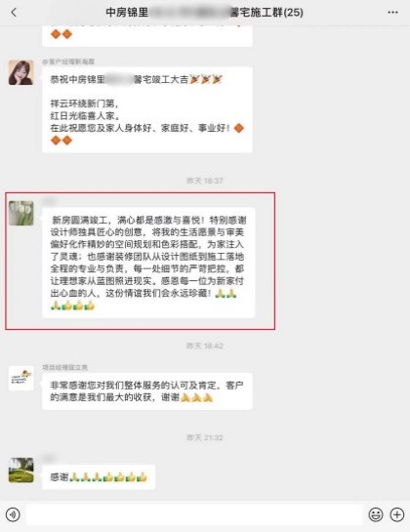
Task: Open the emoji sticker picker
Action: click(376, 514)
